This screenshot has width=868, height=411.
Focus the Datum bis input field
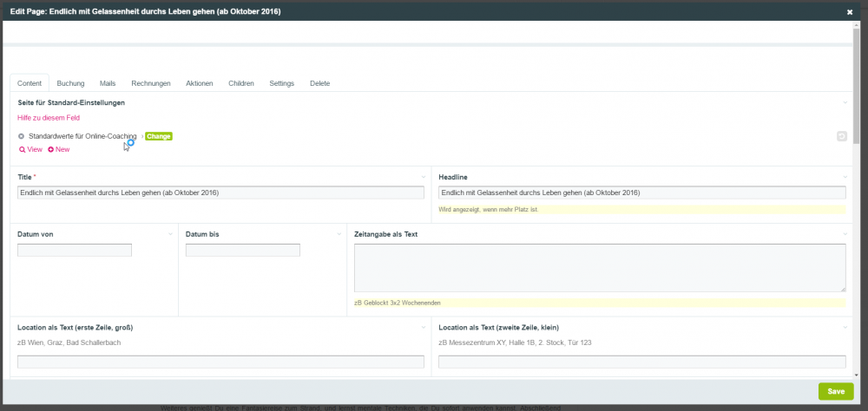pyautogui.click(x=242, y=250)
